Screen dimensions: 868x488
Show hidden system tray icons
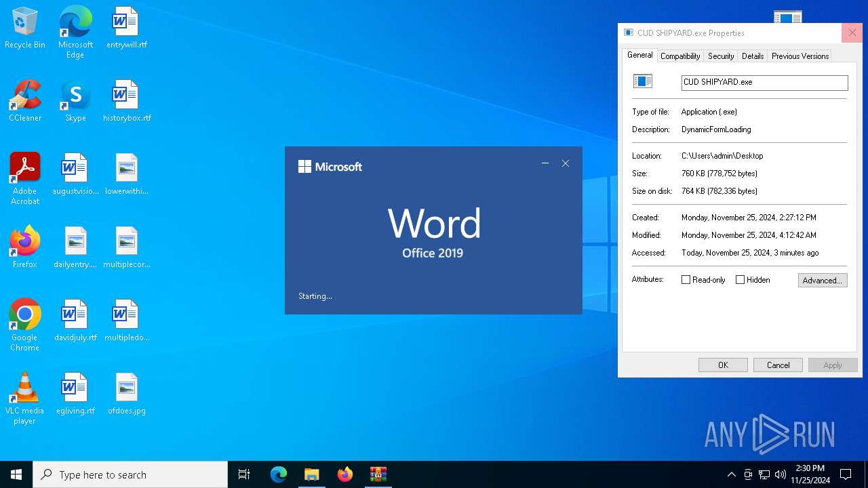(731, 474)
